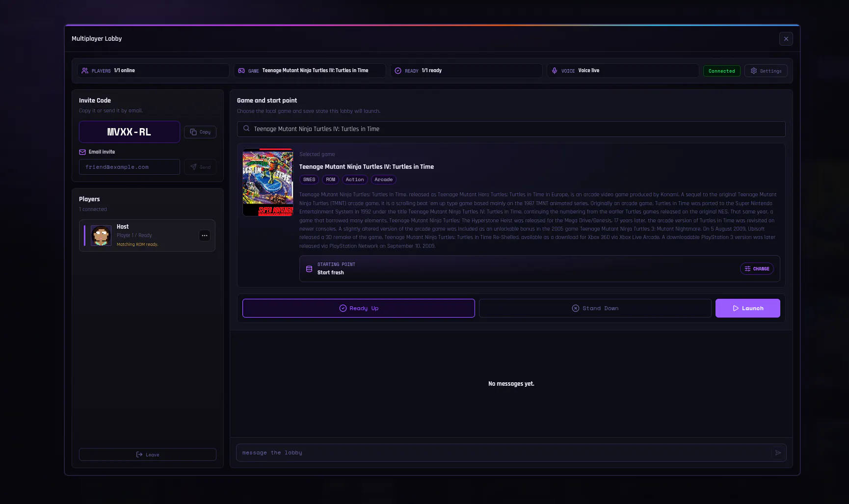Click the selected game title text
Image resolution: width=849 pixels, height=504 pixels.
[x=367, y=167]
